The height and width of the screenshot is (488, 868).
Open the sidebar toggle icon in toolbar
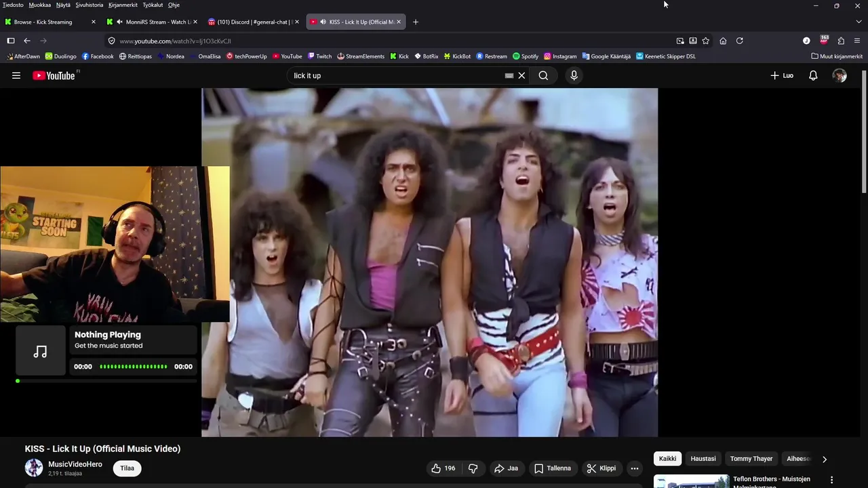point(10,41)
